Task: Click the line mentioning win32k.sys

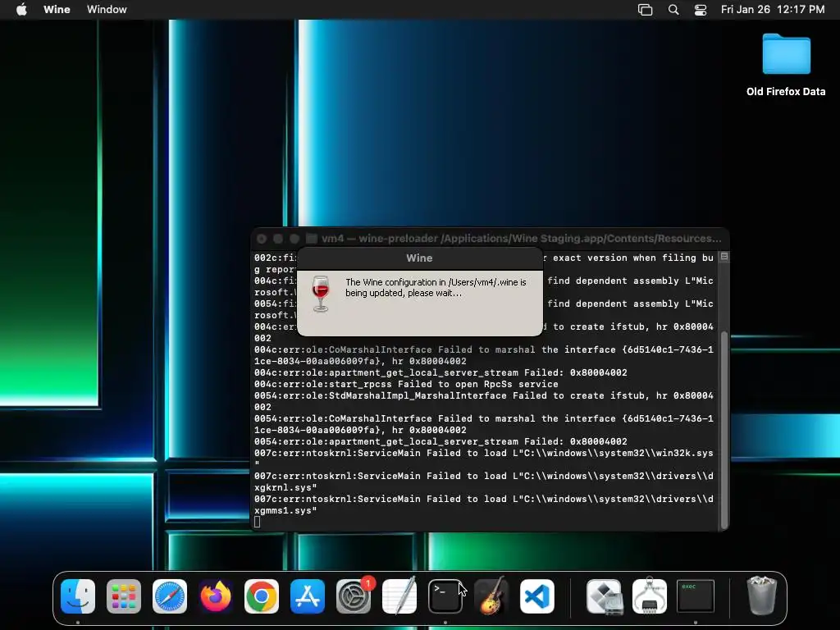Action: (x=483, y=453)
